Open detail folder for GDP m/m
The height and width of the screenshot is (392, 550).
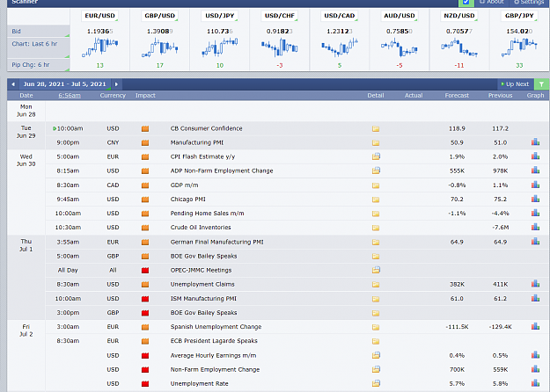(376, 185)
